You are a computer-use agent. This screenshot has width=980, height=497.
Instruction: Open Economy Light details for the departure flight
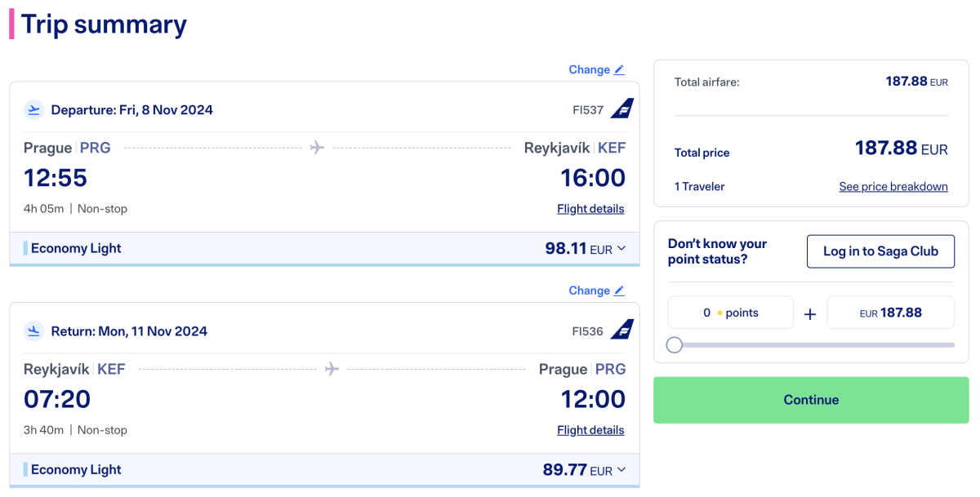[x=76, y=249]
